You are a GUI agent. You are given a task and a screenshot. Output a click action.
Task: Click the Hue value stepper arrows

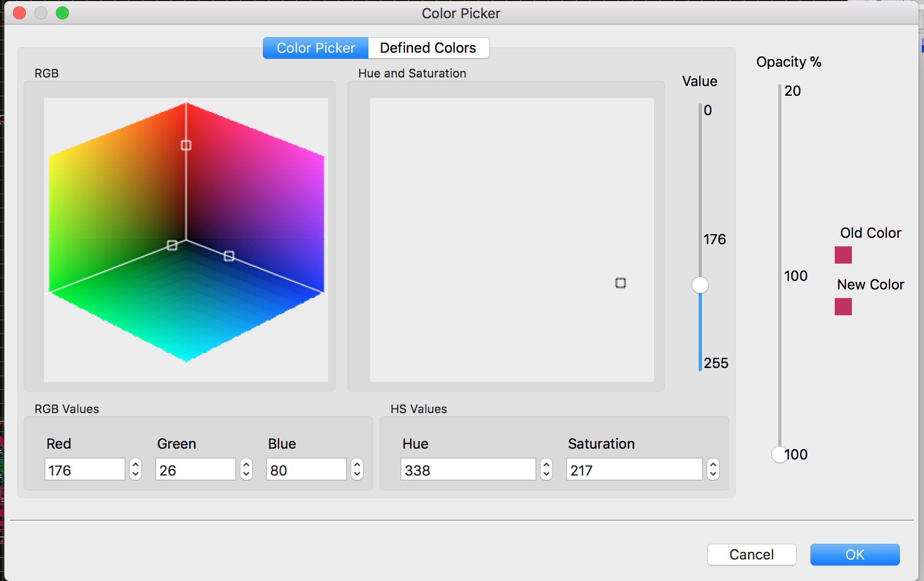tap(546, 470)
